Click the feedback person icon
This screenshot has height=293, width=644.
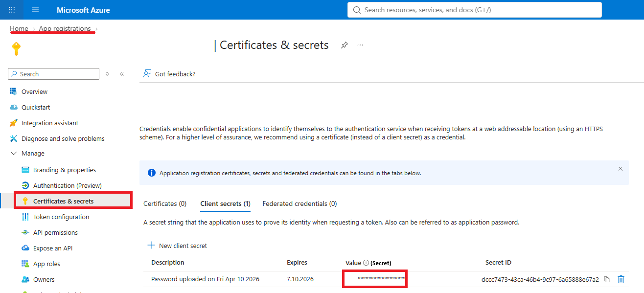click(x=147, y=74)
